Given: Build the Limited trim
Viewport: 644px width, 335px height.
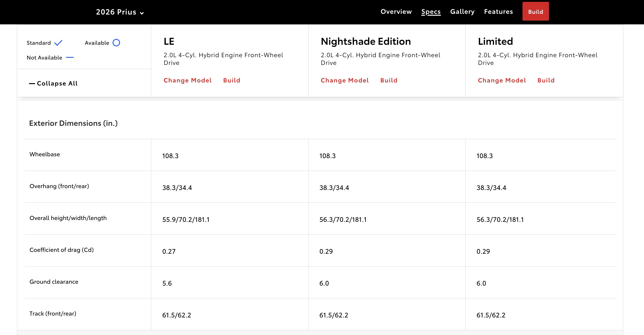Looking at the screenshot, I should [x=546, y=80].
